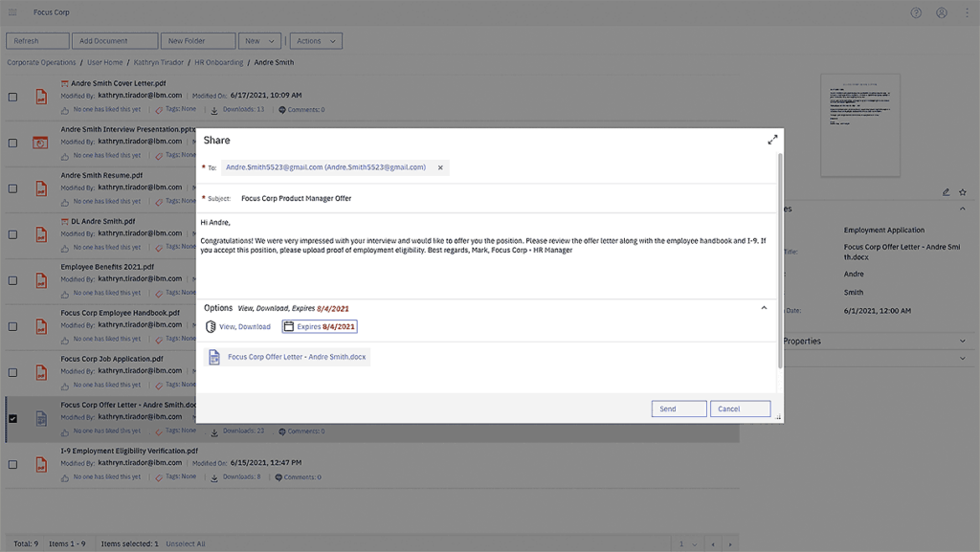This screenshot has width=980, height=552.
Task: Click the Refresh button
Action: [37, 41]
